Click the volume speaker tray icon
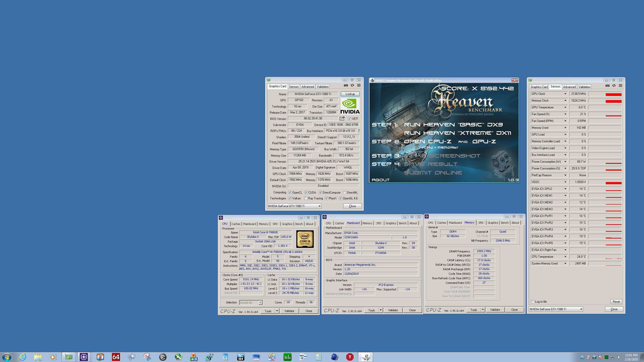The image size is (644, 362). (619, 357)
